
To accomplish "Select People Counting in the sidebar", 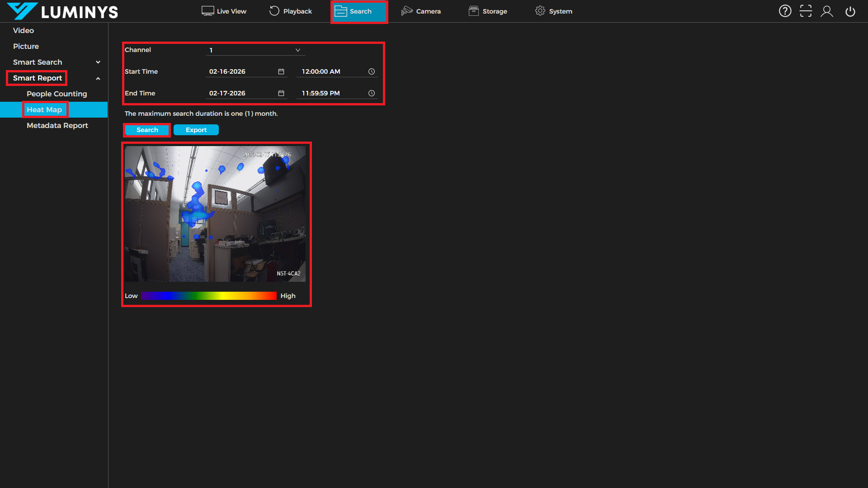I will pos(57,94).
